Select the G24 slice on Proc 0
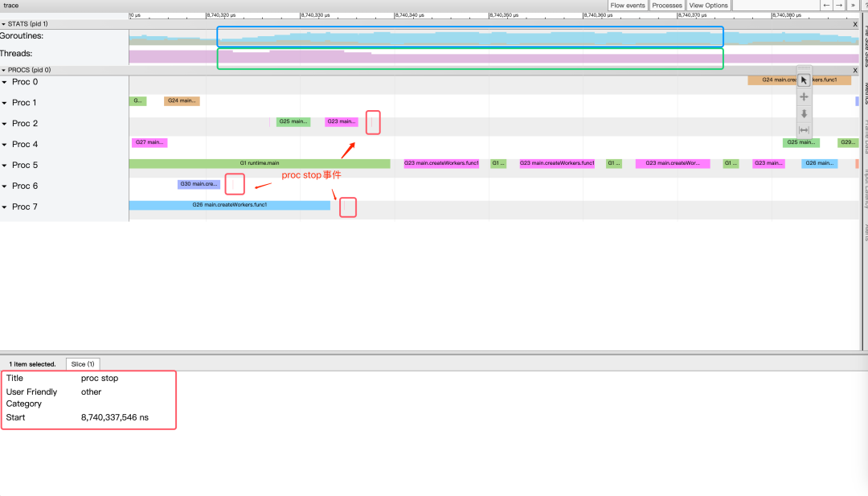The width and height of the screenshot is (868, 496). pos(800,80)
